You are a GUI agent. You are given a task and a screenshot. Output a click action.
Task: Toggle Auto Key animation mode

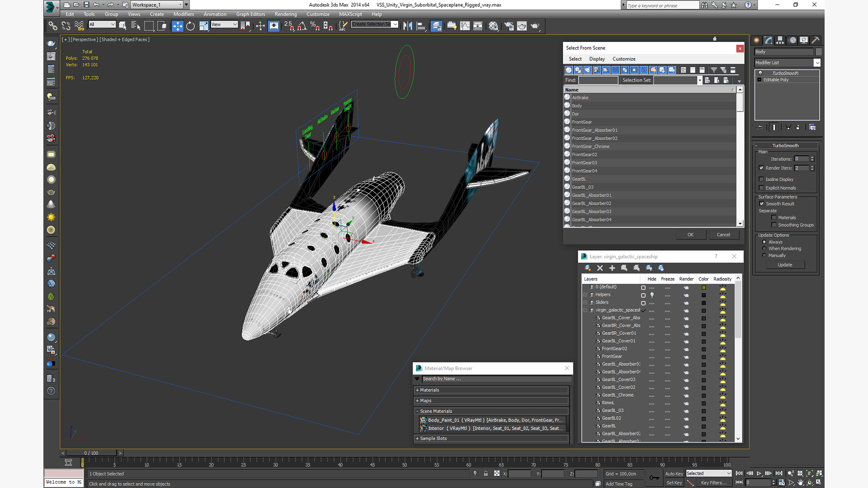click(674, 474)
